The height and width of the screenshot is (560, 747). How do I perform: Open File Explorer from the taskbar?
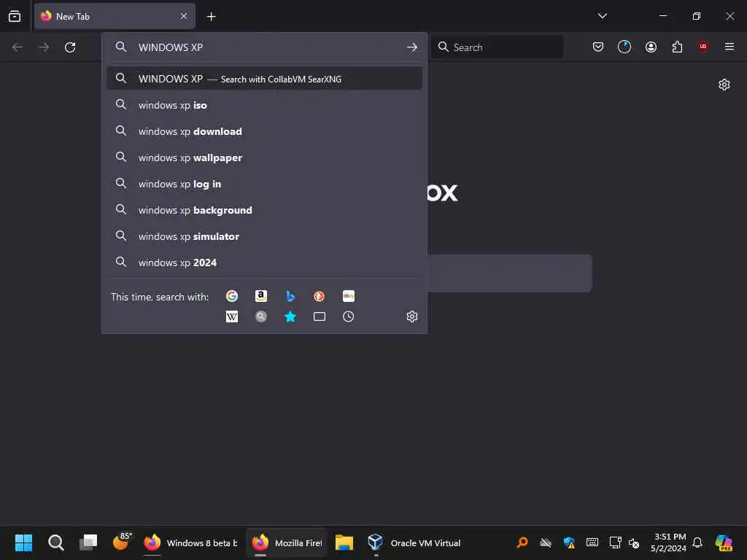(344, 542)
